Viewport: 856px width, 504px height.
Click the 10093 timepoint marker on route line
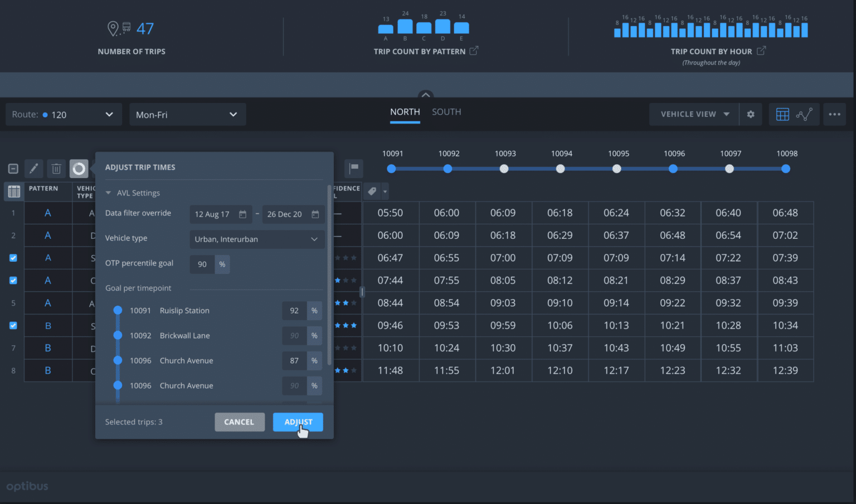pyautogui.click(x=504, y=169)
